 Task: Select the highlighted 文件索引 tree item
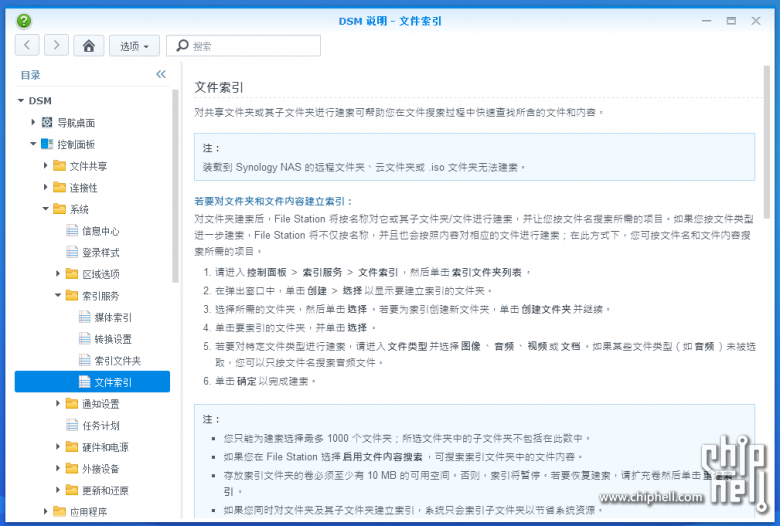pyautogui.click(x=92, y=382)
